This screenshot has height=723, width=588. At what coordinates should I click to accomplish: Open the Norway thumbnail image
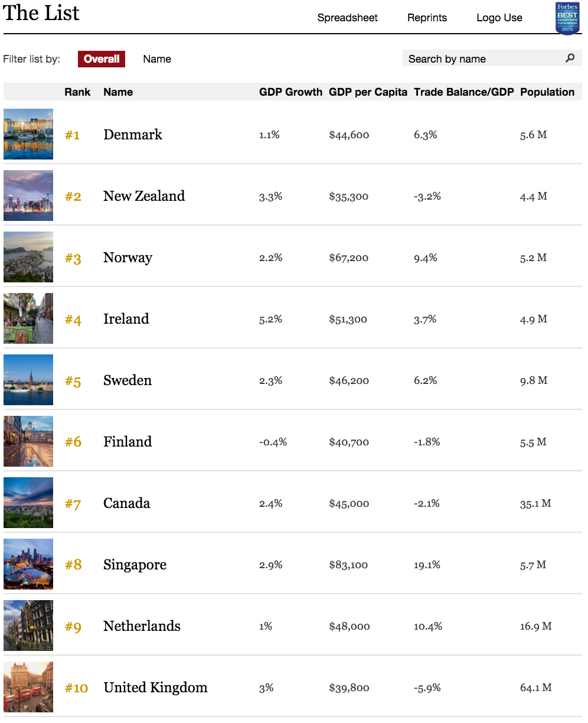coord(28,257)
